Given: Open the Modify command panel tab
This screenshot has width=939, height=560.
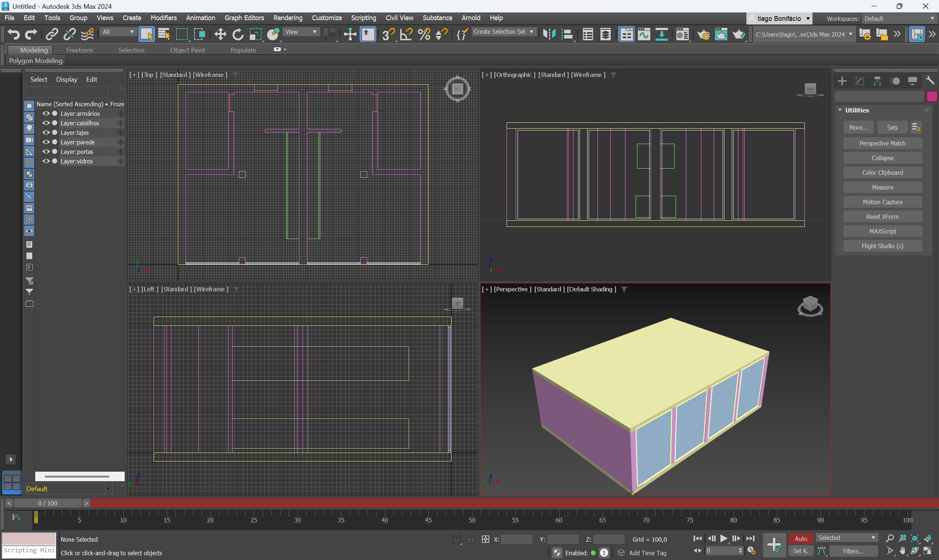Looking at the screenshot, I should pos(860,81).
